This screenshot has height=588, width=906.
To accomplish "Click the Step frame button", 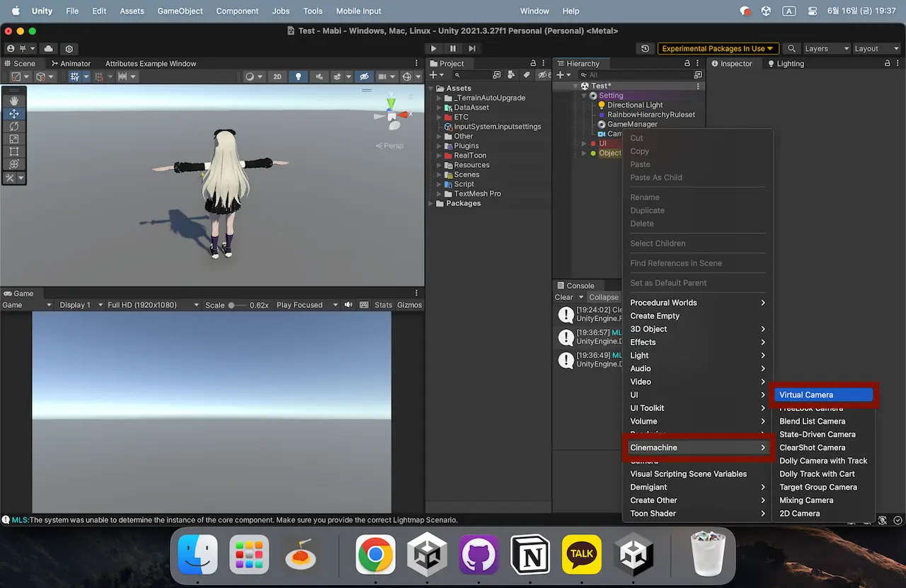I will [x=472, y=49].
